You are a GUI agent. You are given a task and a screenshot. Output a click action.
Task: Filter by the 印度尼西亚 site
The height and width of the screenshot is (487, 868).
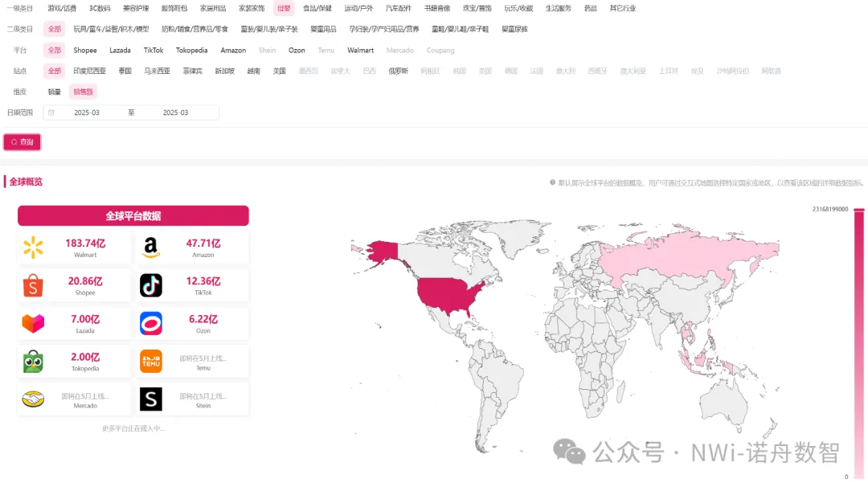89,71
